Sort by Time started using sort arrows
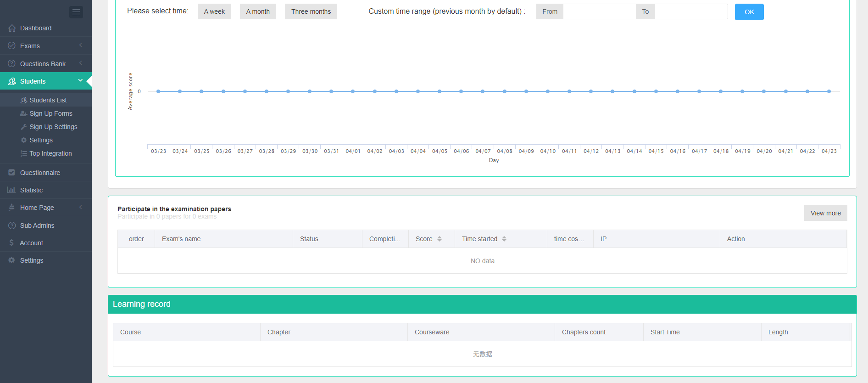Viewport: 868px width, 383px height. [x=504, y=239]
